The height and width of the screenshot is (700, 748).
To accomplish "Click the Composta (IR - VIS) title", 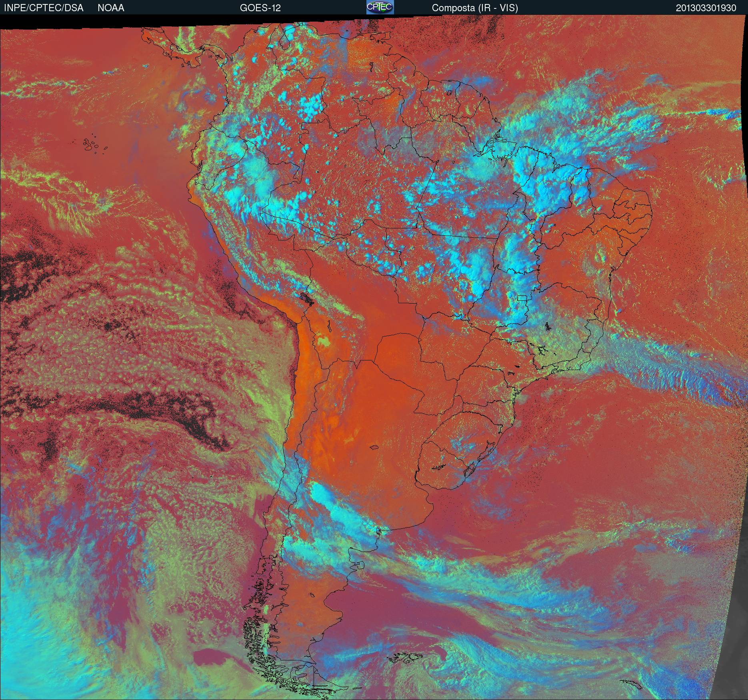I will [x=475, y=8].
